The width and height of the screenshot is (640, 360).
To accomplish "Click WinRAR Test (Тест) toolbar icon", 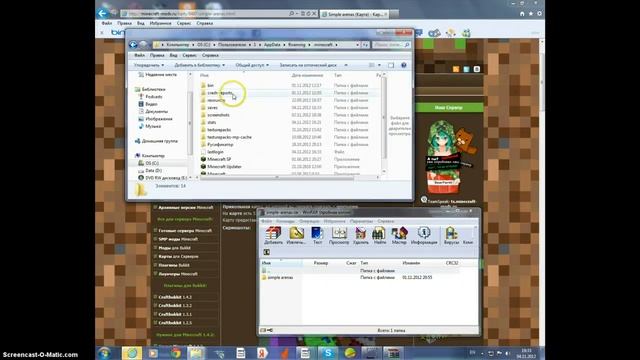I will (x=317, y=236).
